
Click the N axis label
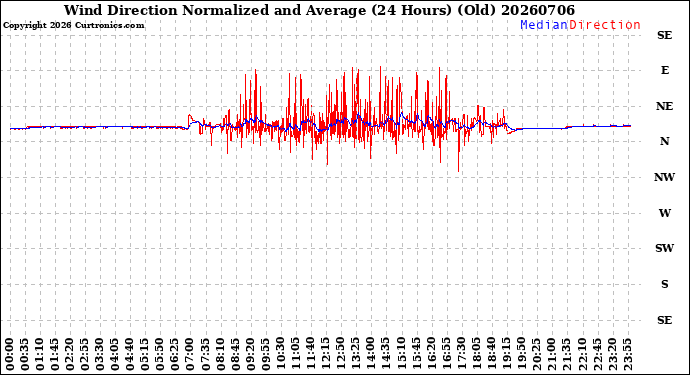click(664, 141)
